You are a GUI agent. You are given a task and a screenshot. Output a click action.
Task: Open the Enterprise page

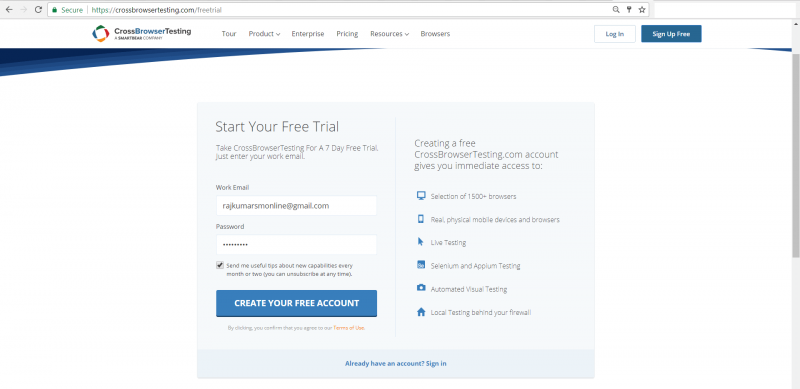click(308, 34)
